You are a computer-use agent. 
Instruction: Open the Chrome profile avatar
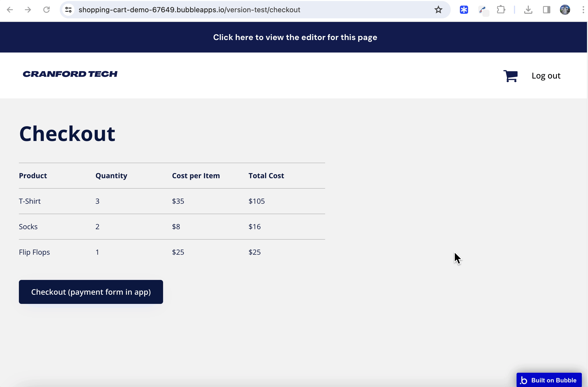point(565,10)
